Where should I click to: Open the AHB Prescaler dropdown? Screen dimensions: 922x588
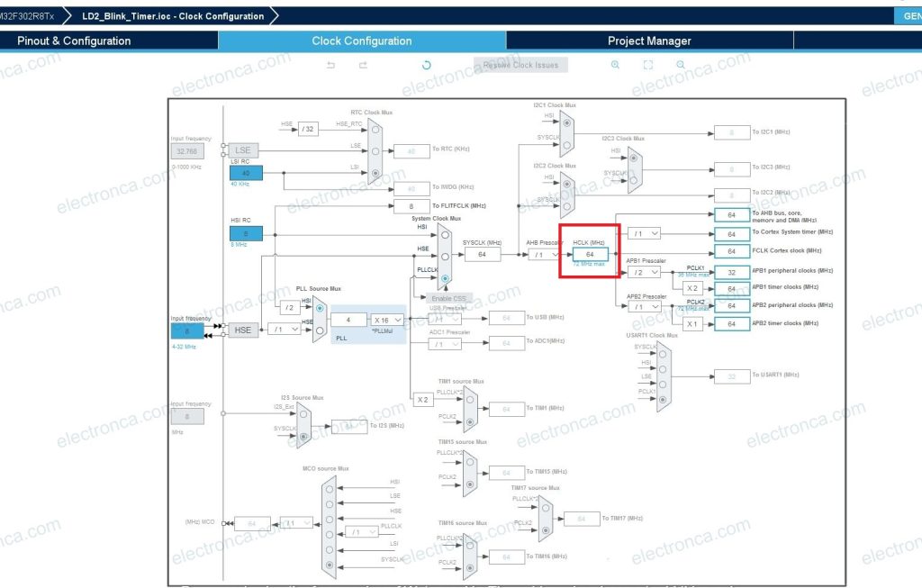pos(545,255)
